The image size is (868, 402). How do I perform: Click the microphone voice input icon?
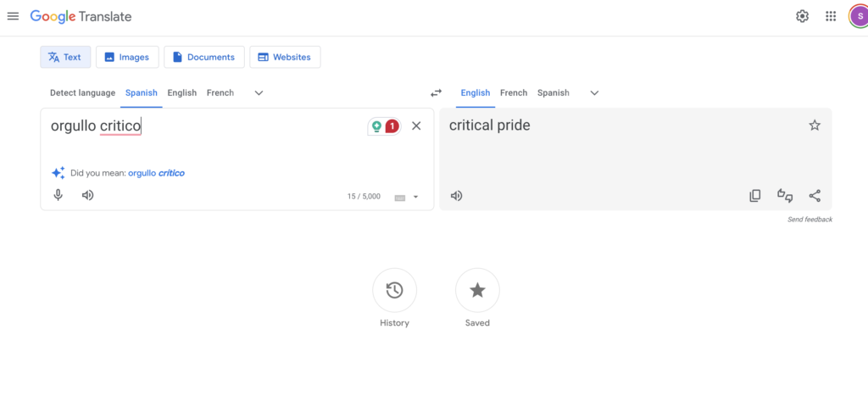[x=58, y=195]
